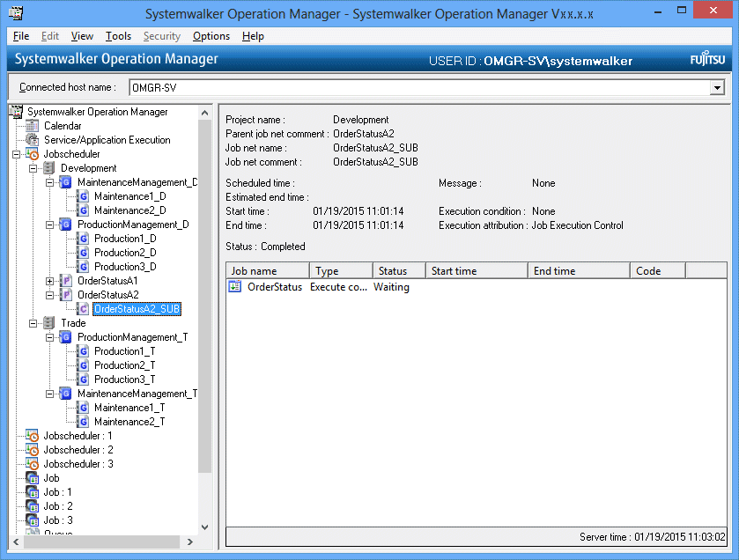Click the Job : 2 icon

pos(33,506)
